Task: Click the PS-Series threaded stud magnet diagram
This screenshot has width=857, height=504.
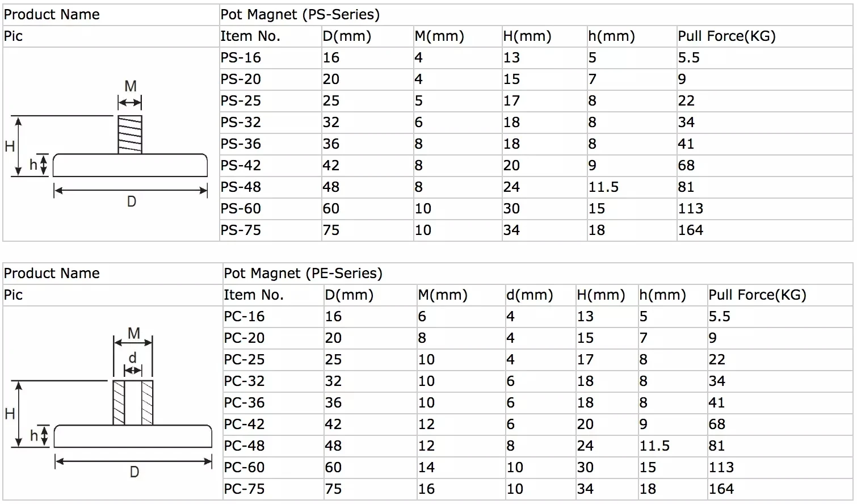Action: pyautogui.click(x=111, y=145)
